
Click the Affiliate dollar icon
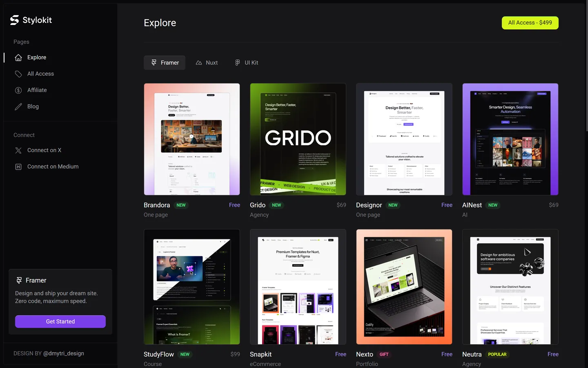pyautogui.click(x=18, y=90)
